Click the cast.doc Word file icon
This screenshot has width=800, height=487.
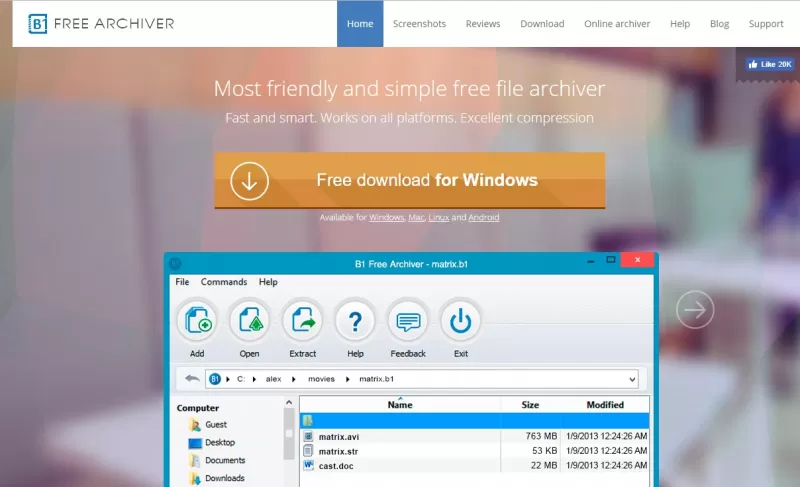(308, 465)
